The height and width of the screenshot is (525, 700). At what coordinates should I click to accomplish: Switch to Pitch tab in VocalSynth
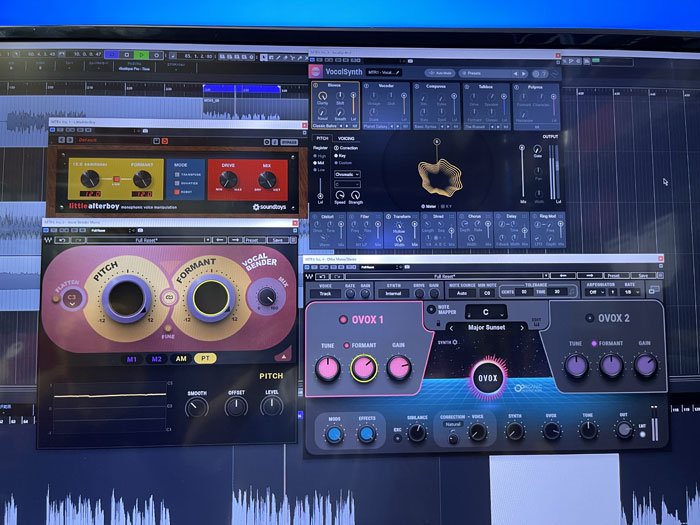pos(322,138)
